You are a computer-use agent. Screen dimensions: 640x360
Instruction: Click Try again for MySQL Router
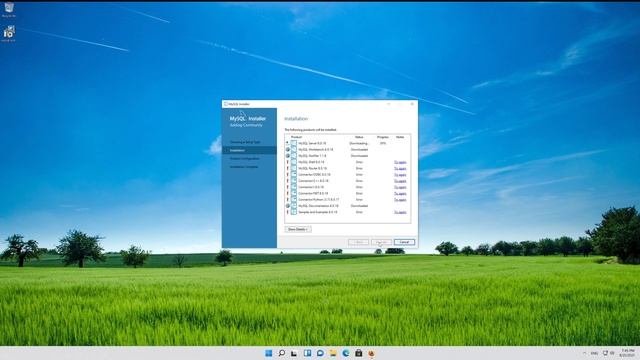tap(400, 168)
